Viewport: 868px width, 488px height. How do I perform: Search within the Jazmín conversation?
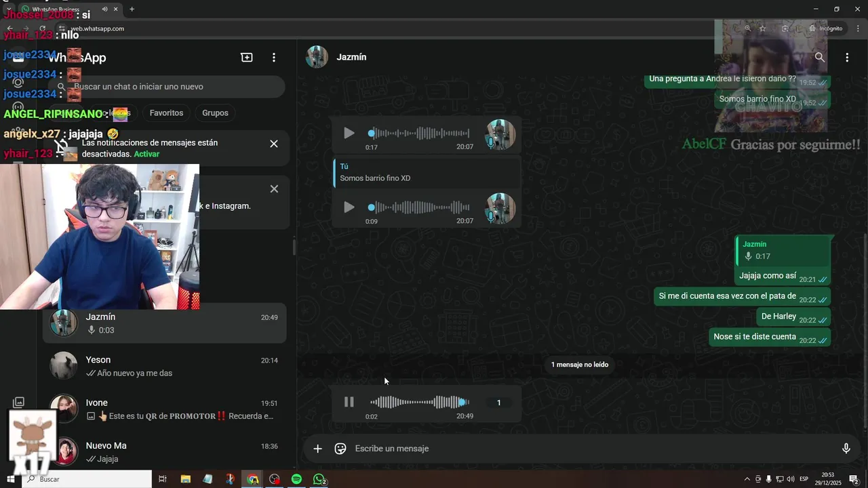820,58
